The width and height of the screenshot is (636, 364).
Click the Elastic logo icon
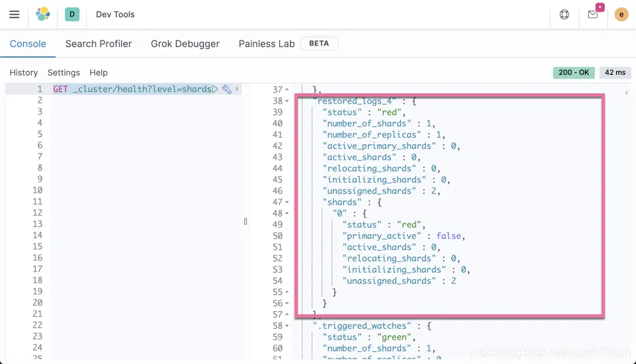[x=43, y=14]
